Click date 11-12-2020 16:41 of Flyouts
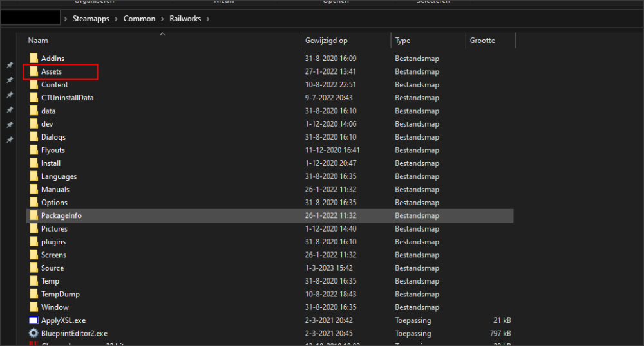 pyautogui.click(x=332, y=150)
